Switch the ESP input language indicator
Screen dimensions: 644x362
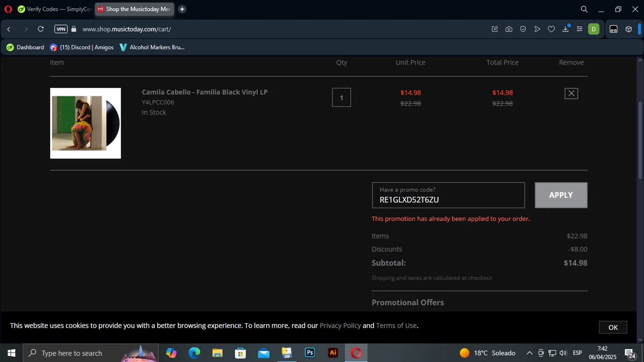tap(577, 353)
